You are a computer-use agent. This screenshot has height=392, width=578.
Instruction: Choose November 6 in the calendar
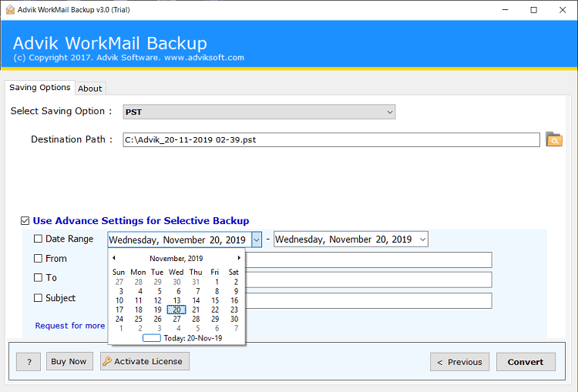[179, 291]
